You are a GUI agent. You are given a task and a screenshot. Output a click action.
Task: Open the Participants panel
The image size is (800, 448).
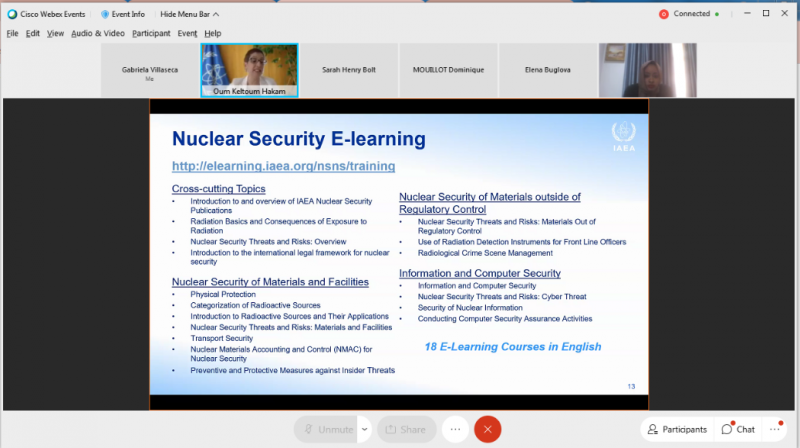pos(677,430)
